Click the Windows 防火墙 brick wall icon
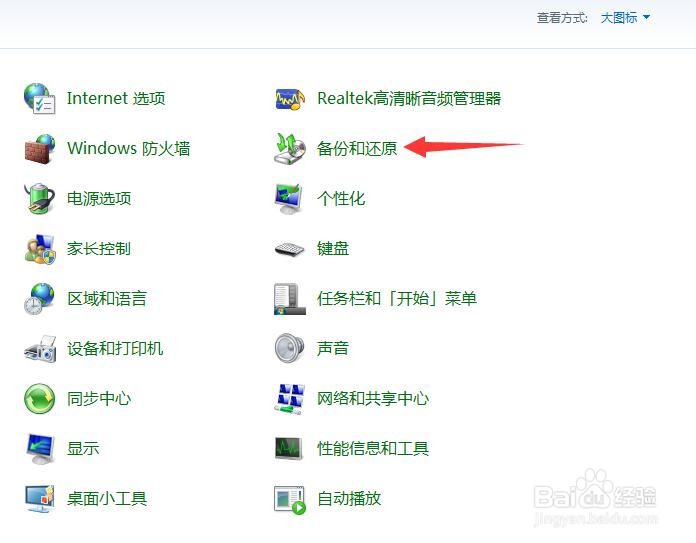The width and height of the screenshot is (696, 543). pyautogui.click(x=40, y=148)
